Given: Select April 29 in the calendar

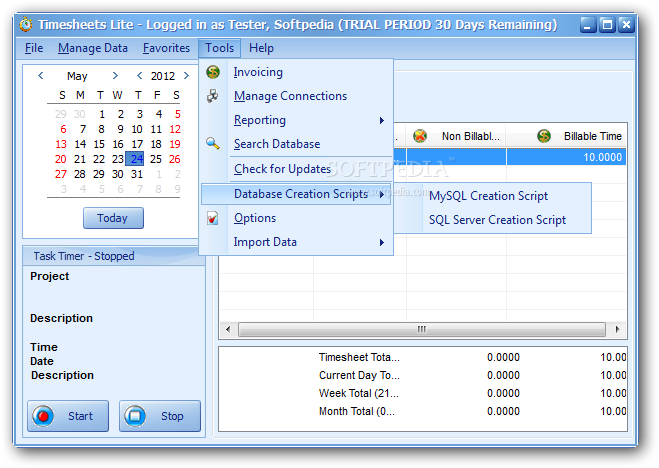Looking at the screenshot, I should [61, 114].
